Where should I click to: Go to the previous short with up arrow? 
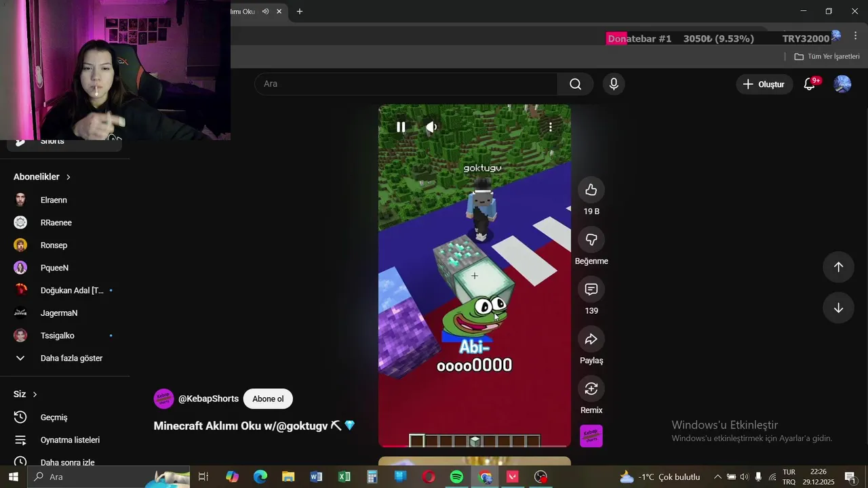coord(838,267)
